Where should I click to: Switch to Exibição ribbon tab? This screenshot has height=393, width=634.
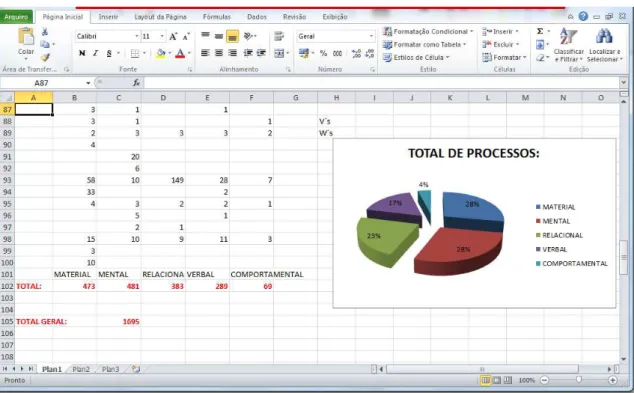[x=335, y=17]
